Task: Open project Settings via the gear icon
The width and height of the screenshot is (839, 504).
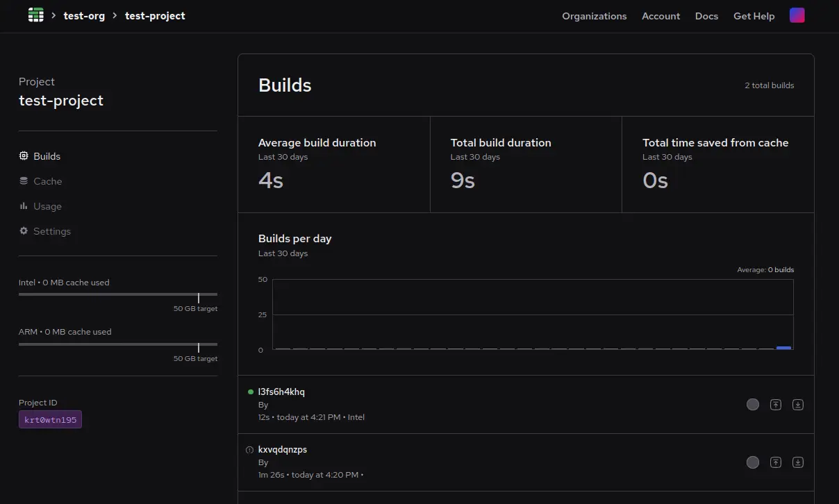Action: click(23, 231)
